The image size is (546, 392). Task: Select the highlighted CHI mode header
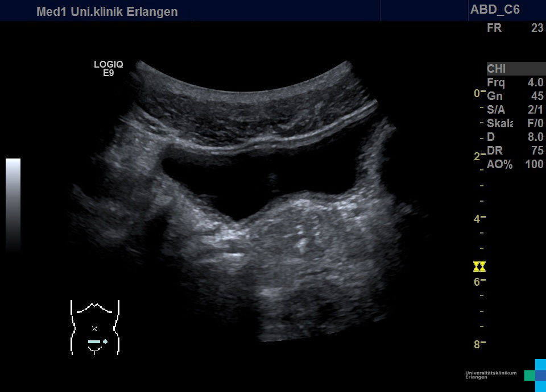[x=515, y=69]
